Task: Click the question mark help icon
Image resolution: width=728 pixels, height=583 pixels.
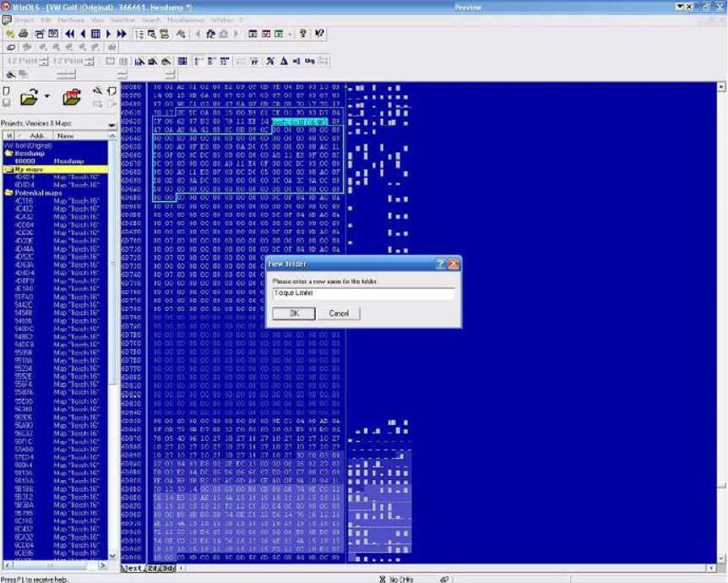Action: [x=303, y=34]
